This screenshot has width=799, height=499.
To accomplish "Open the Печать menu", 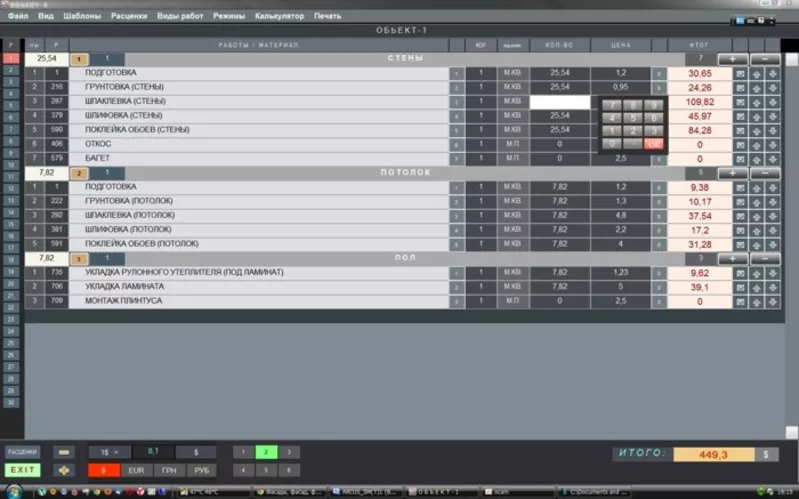I will point(328,16).
